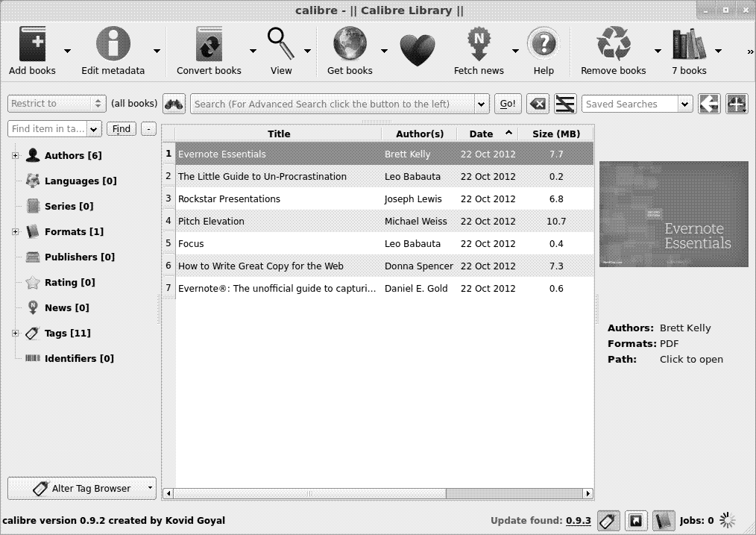Open Alter Tag Browser menu button
The image size is (756, 535).
[x=82, y=488]
